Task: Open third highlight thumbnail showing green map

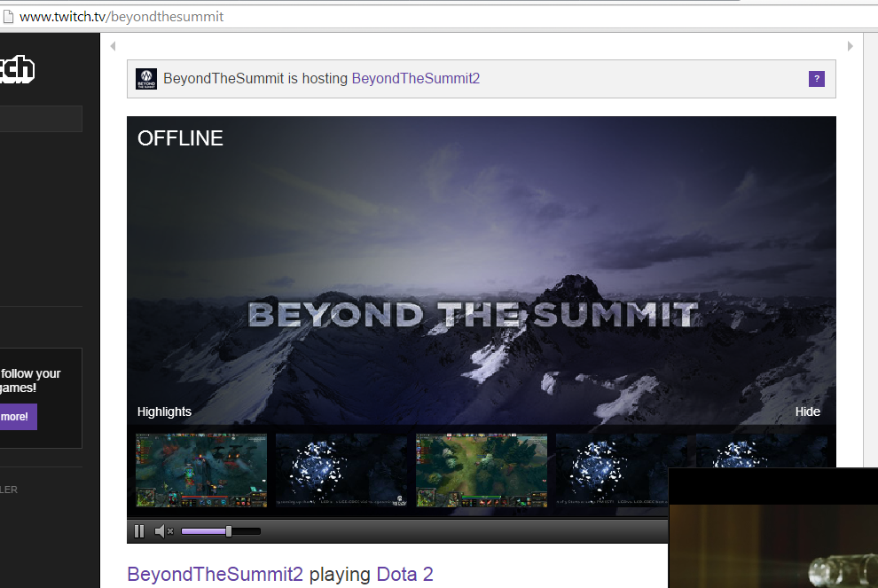Action: (482, 470)
